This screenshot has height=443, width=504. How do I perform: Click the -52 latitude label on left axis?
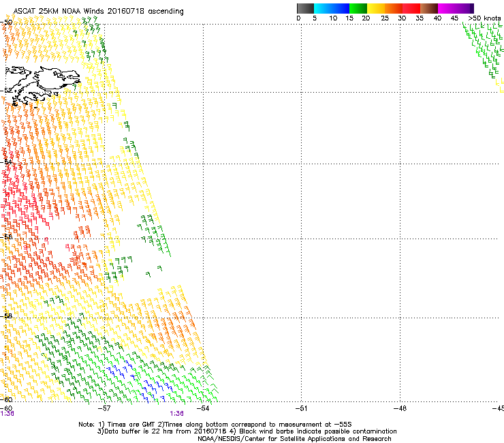(6, 91)
